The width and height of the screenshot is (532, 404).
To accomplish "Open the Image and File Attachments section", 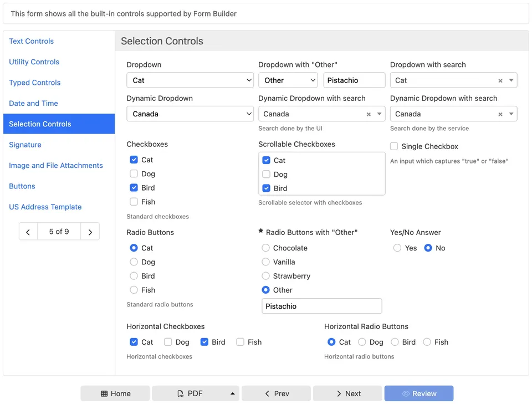I will click(56, 165).
